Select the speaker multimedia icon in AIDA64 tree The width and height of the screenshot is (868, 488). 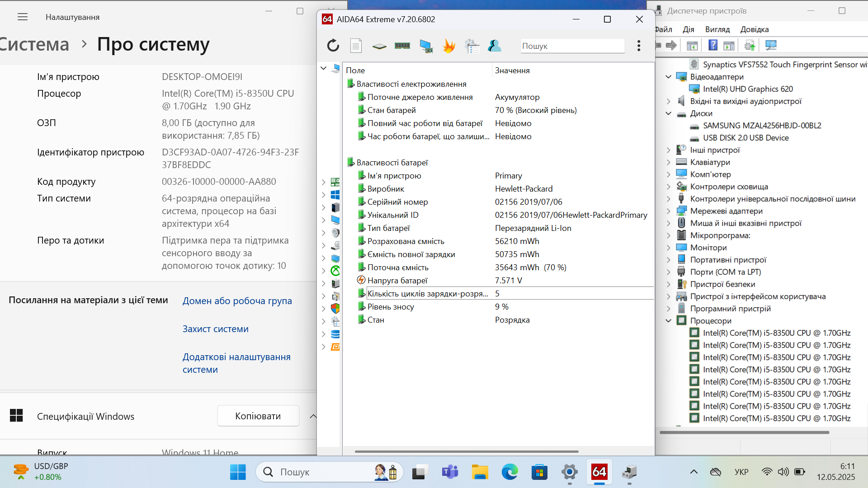tap(335, 233)
